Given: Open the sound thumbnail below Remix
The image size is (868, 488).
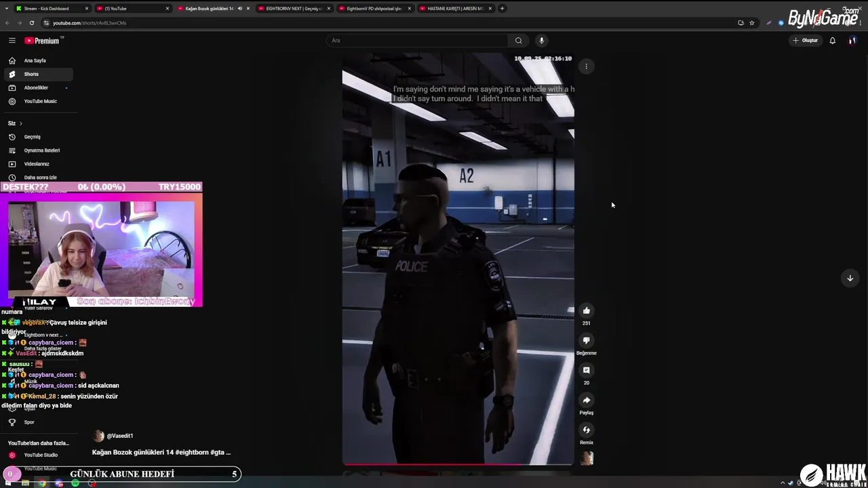Looking at the screenshot, I should 587,458.
